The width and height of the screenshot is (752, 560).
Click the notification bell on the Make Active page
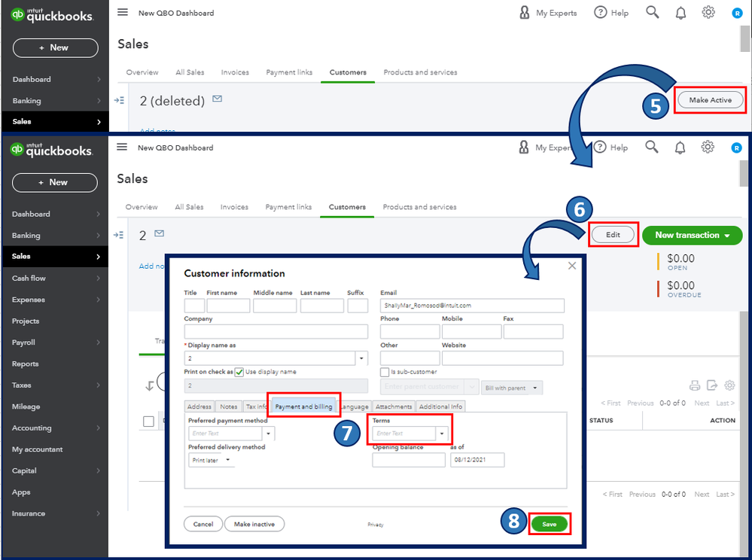(x=680, y=13)
